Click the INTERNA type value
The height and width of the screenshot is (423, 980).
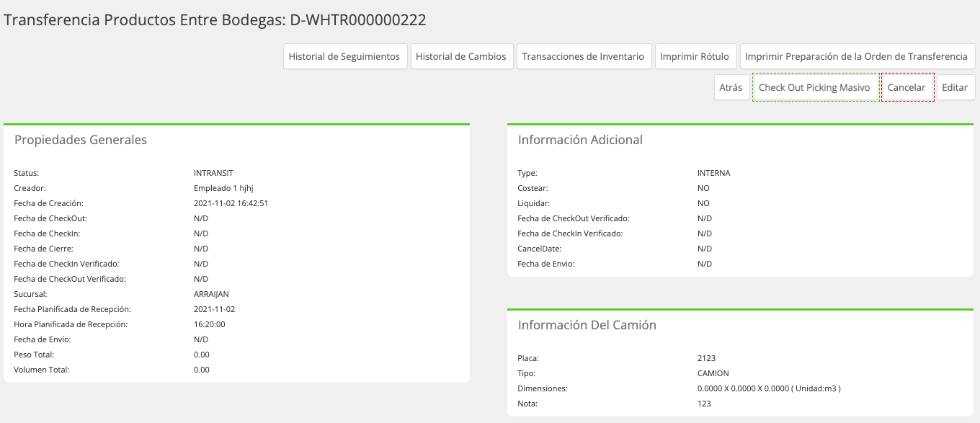(x=714, y=173)
